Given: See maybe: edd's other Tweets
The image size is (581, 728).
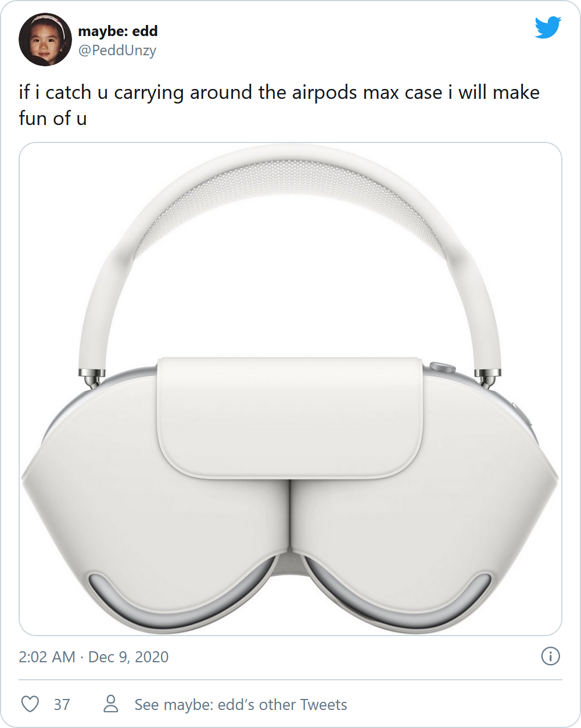Looking at the screenshot, I should [241, 705].
